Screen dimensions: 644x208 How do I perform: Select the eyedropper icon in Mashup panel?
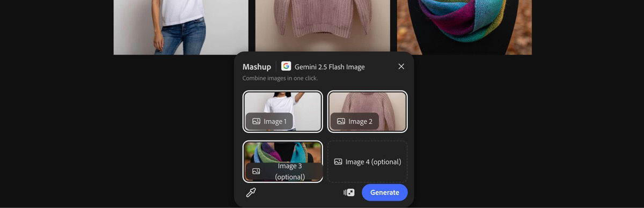point(251,192)
